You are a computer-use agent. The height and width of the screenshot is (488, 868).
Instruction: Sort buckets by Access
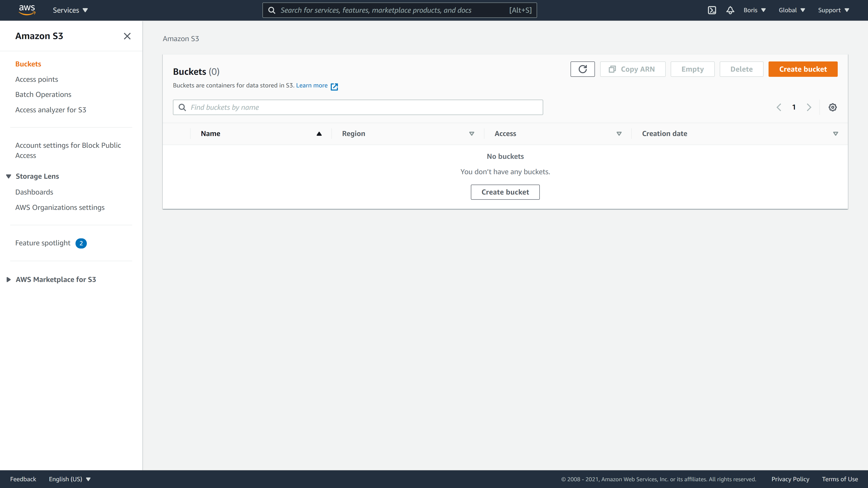point(619,134)
